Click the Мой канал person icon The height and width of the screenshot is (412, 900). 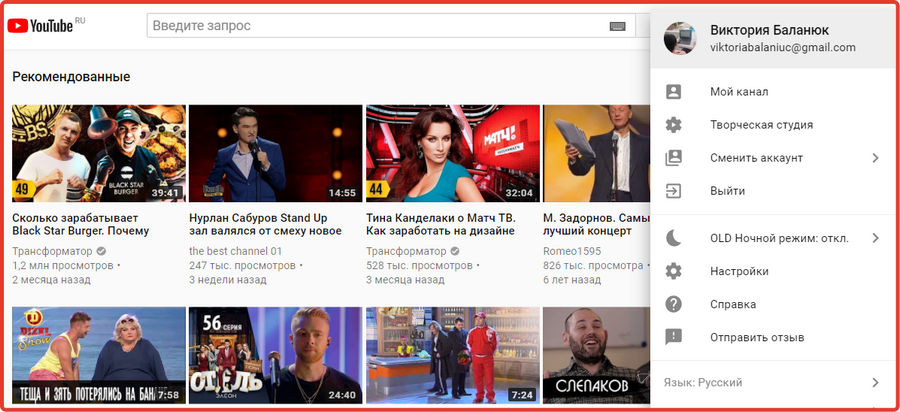pyautogui.click(x=673, y=92)
